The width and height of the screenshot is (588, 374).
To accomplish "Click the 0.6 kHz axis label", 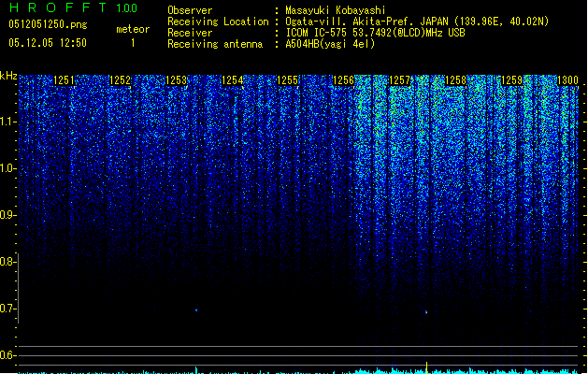I will pos(7,355).
